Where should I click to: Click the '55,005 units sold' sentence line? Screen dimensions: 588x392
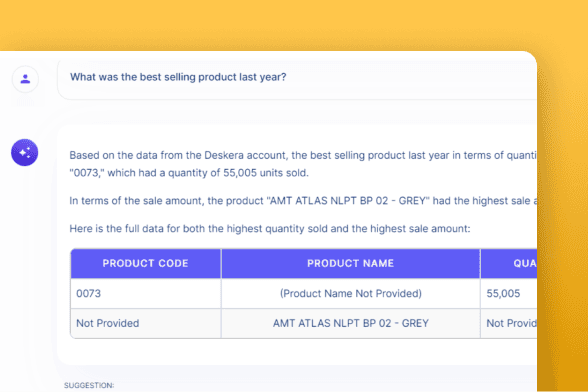click(189, 173)
